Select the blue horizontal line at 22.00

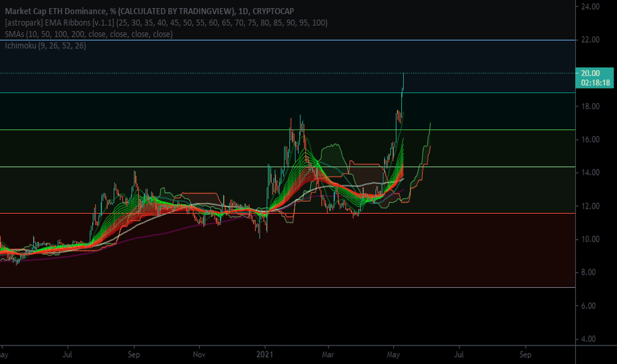[287, 40]
